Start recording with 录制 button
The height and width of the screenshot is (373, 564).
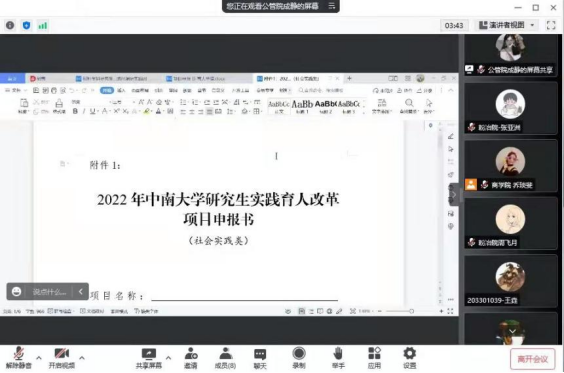point(299,358)
